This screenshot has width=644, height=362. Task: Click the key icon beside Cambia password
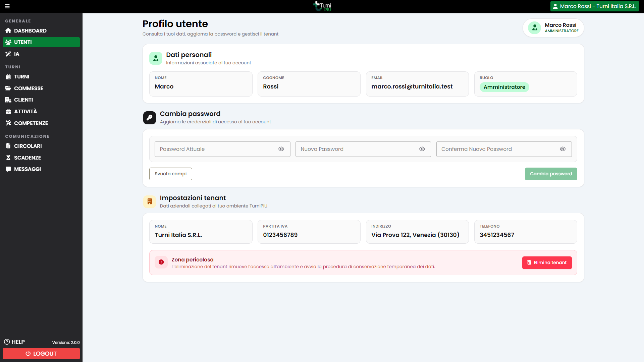[150, 118]
